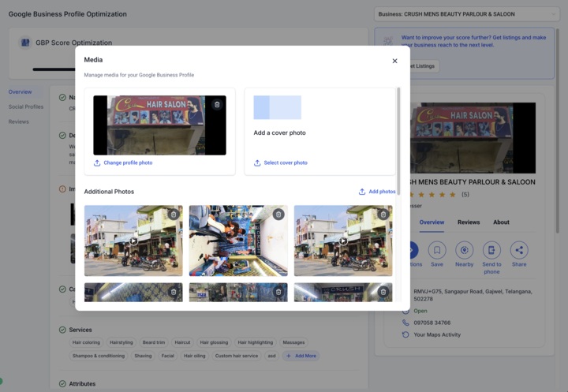568x392 pixels.
Task: Open the Business selector dropdown
Action: [x=466, y=14]
